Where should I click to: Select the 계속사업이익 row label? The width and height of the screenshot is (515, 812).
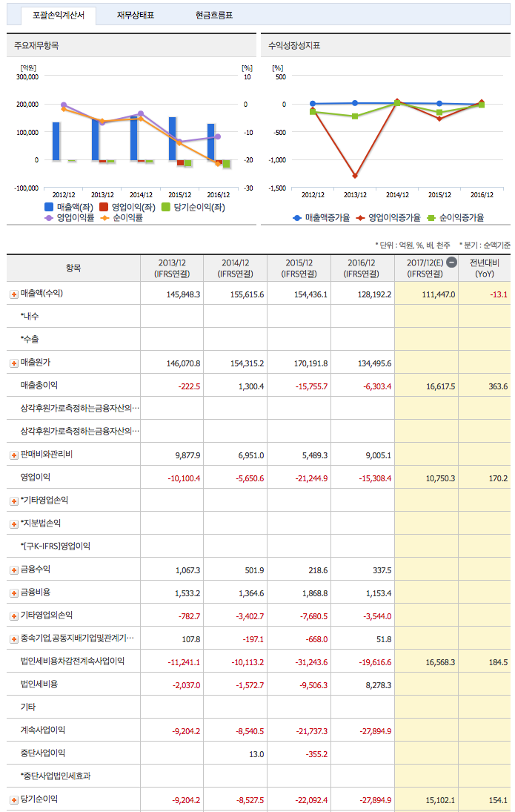[x=43, y=730]
